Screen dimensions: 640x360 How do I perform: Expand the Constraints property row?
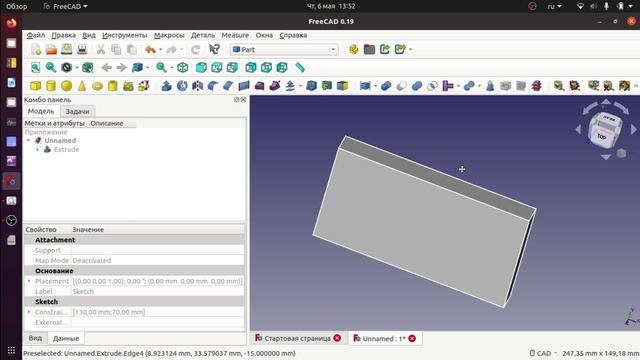(x=29, y=312)
